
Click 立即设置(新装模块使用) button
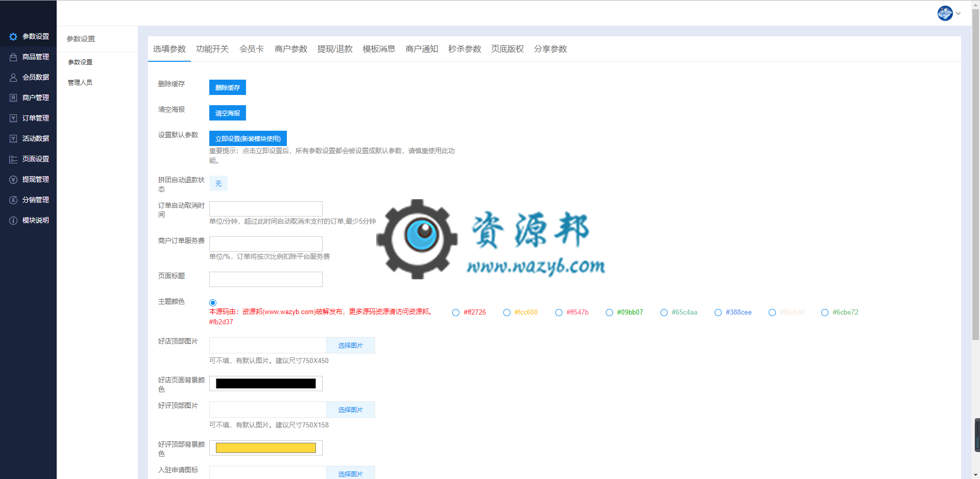click(248, 138)
